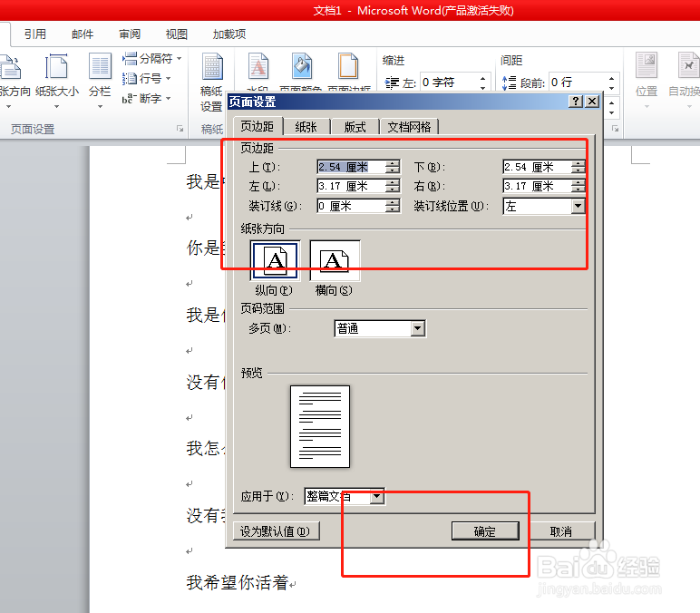Click the dialog help question mark button
The height and width of the screenshot is (613, 700).
[576, 102]
